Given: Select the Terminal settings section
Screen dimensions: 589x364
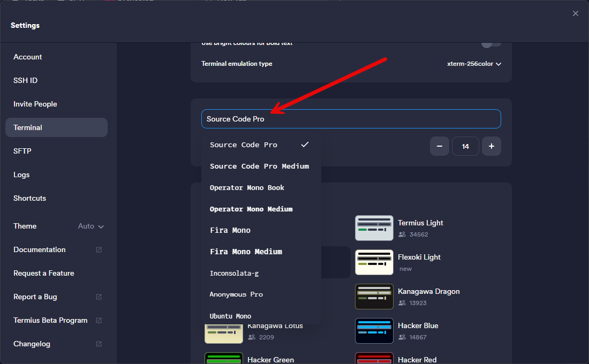Looking at the screenshot, I should (56, 127).
